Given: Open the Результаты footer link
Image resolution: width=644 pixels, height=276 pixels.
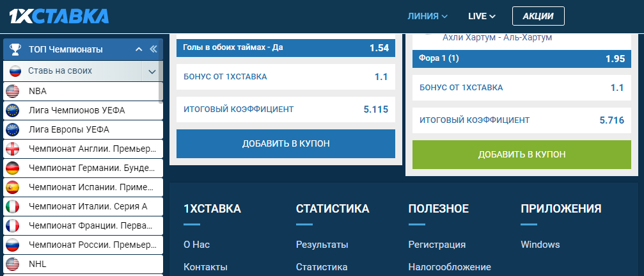Looking at the screenshot, I should coord(322,245).
